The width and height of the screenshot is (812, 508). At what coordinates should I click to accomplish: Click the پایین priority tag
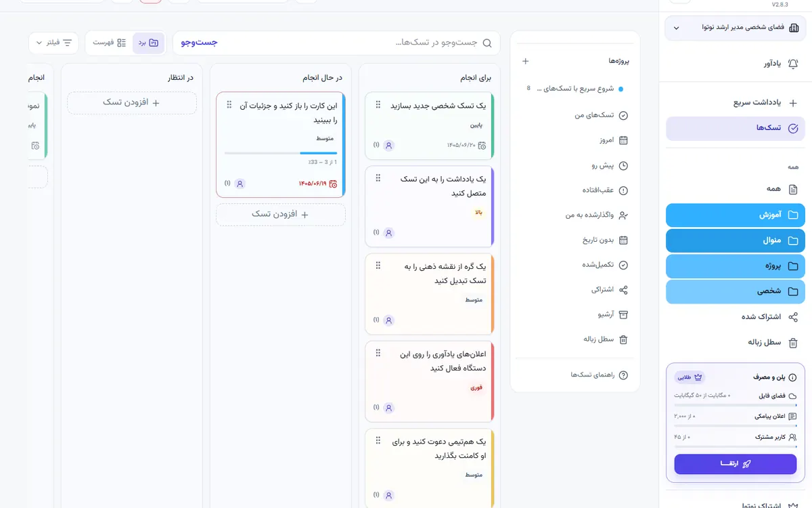[477, 125]
